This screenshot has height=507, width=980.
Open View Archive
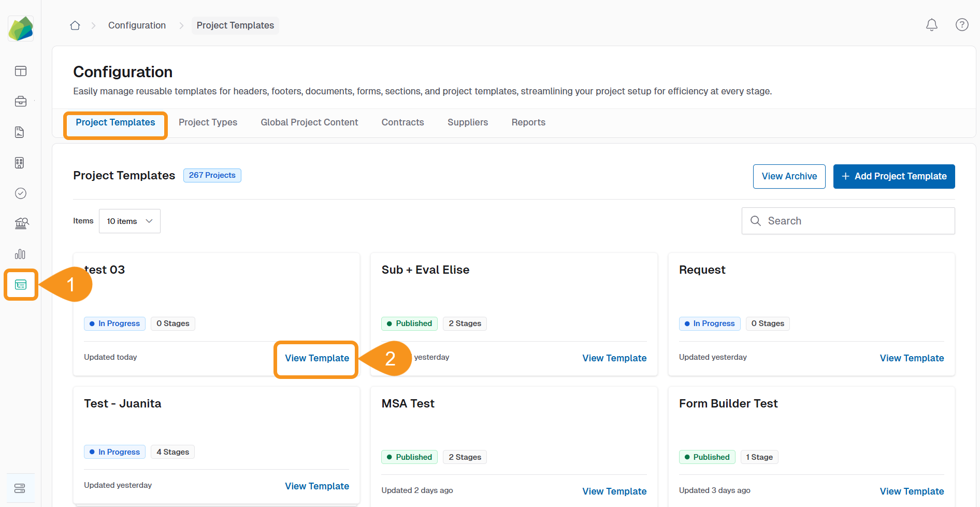[789, 176]
